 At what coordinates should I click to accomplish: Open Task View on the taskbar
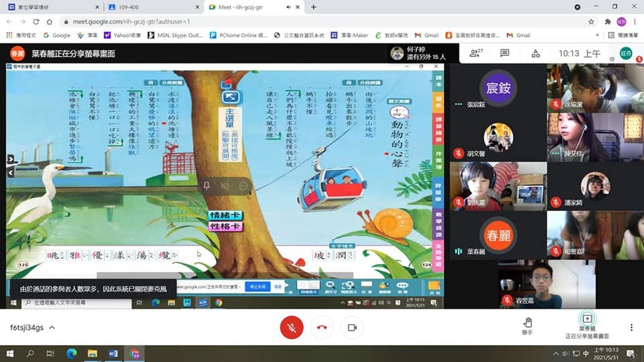[x=50, y=353]
